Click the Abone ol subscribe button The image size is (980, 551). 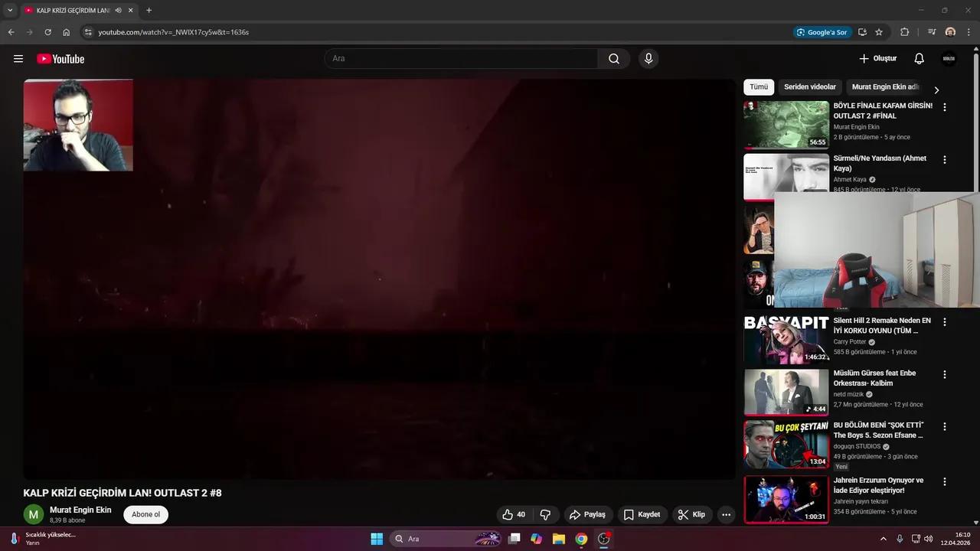(x=145, y=514)
